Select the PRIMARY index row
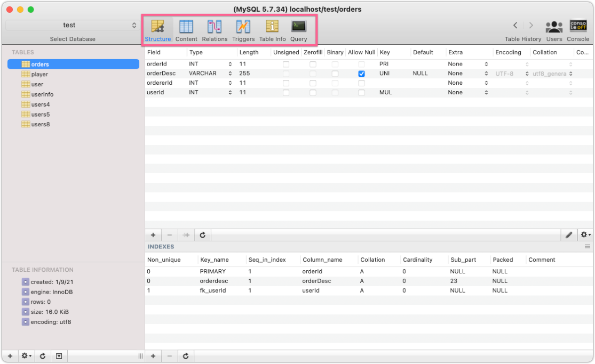The image size is (595, 364). [x=369, y=271]
